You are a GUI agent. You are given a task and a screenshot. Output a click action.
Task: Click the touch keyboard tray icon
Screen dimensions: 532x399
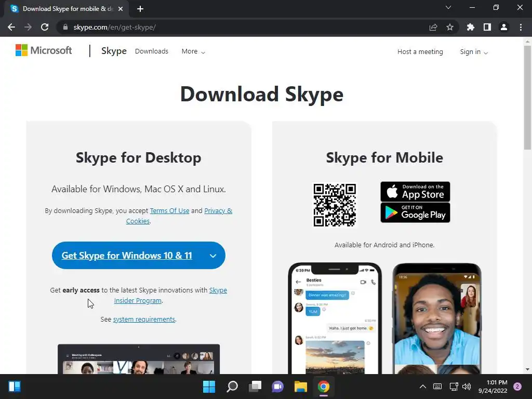click(437, 387)
